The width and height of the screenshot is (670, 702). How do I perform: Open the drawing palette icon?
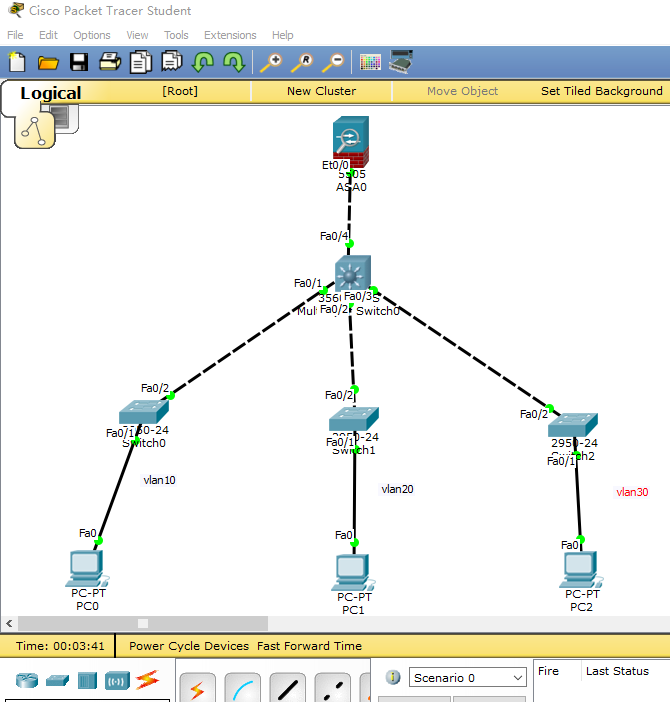[x=370, y=62]
